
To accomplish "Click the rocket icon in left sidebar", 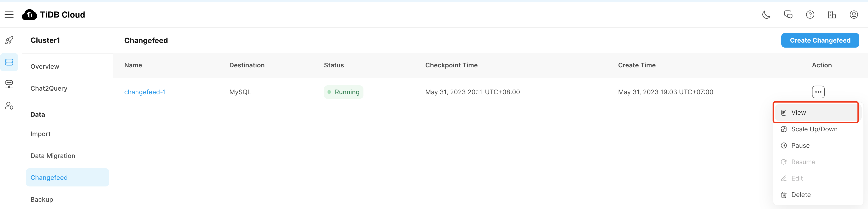I will [x=9, y=41].
